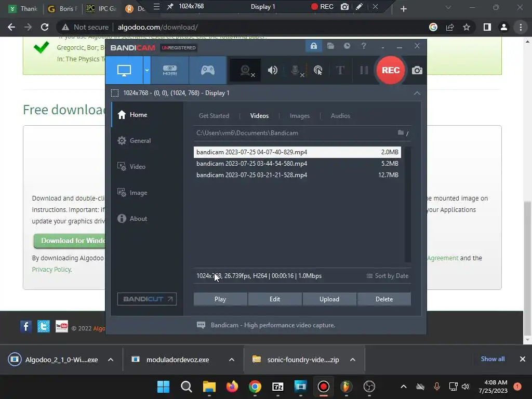Screen dimensions: 532x399
Task: Open Bandicut link button
Action: tap(147, 299)
